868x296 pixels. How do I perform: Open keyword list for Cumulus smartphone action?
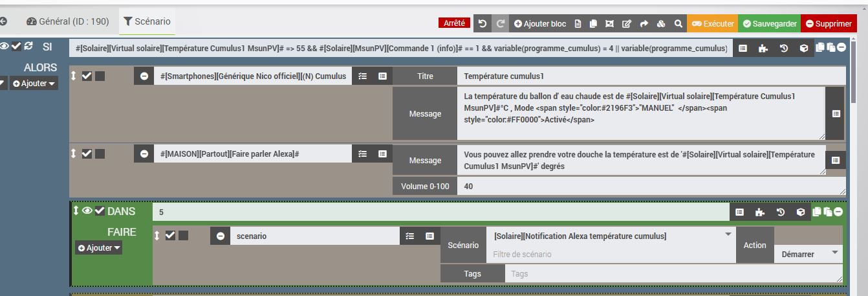pos(363,76)
